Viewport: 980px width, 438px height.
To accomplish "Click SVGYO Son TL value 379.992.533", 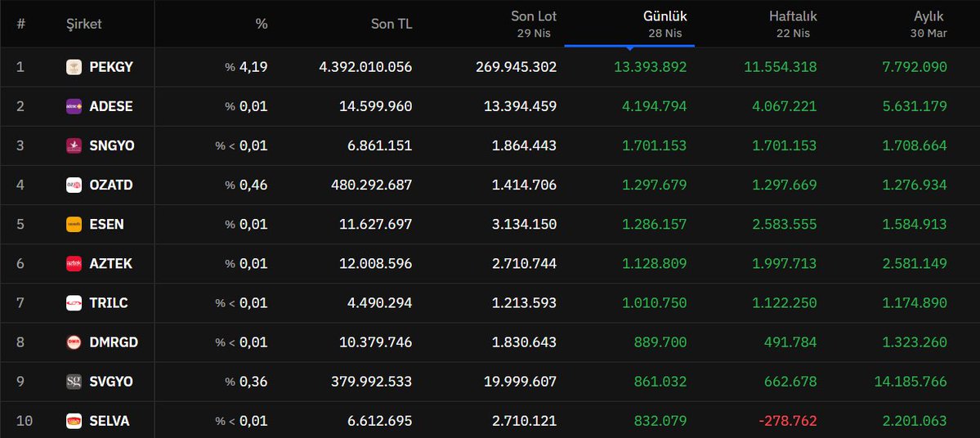I will (x=370, y=382).
